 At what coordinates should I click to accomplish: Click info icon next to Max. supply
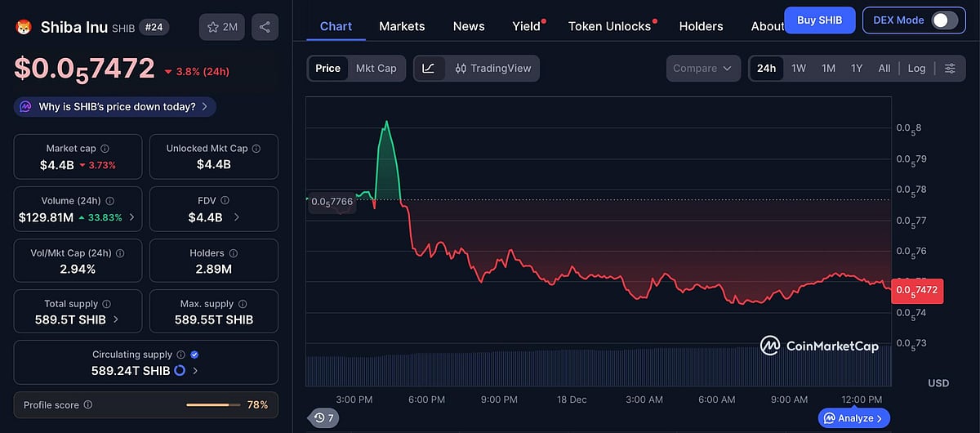coord(242,304)
